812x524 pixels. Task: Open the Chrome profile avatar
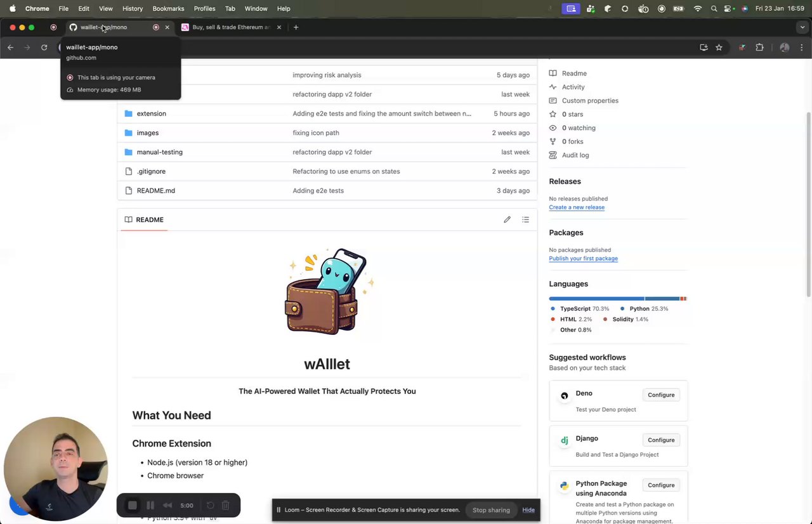785,47
